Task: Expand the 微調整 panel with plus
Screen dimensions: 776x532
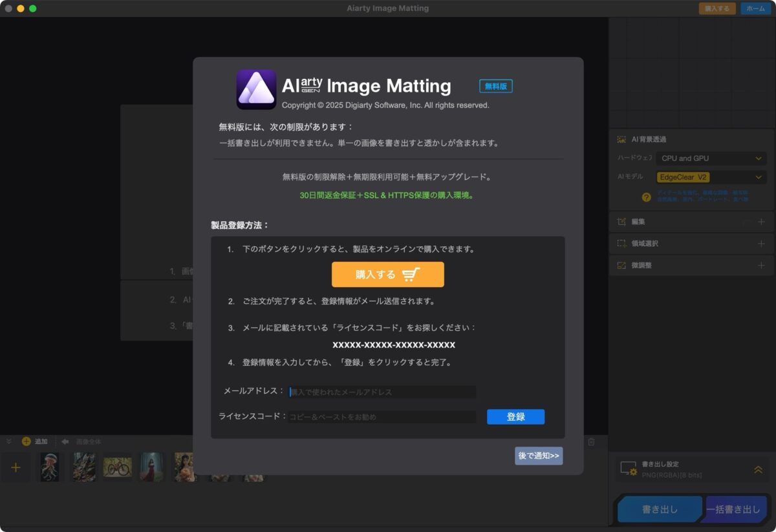Action: click(x=761, y=265)
